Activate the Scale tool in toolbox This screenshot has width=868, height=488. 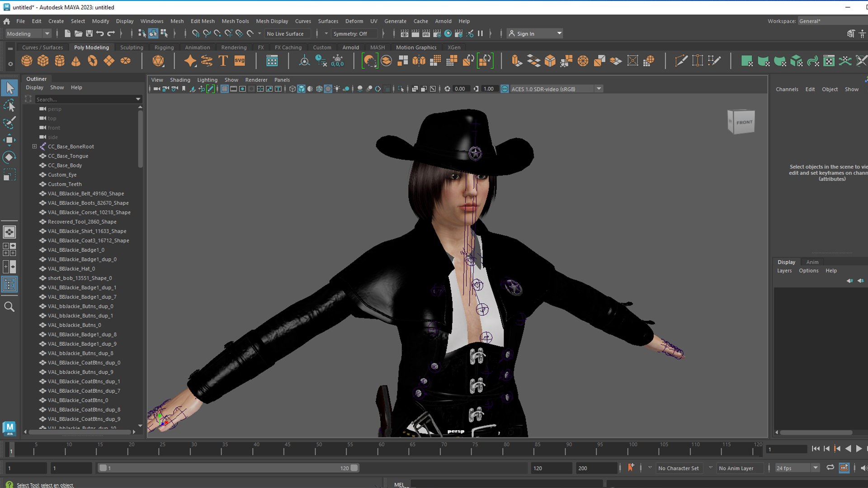[x=9, y=174]
